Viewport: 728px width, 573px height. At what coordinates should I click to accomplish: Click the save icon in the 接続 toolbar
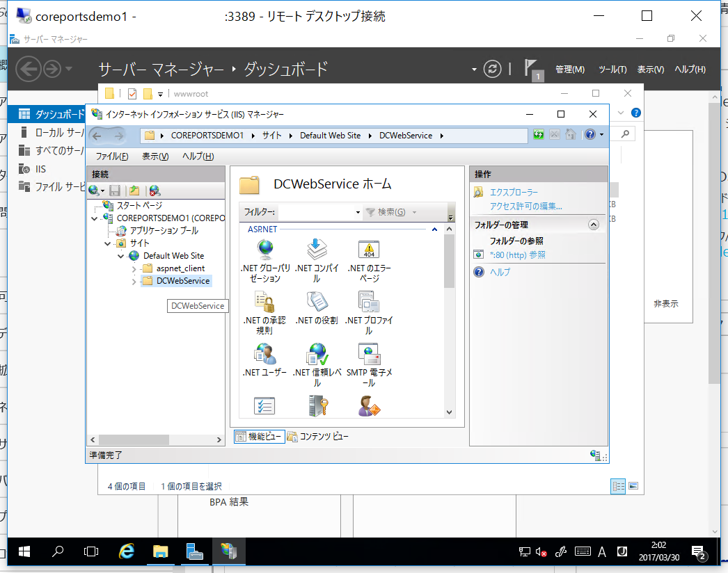115,191
